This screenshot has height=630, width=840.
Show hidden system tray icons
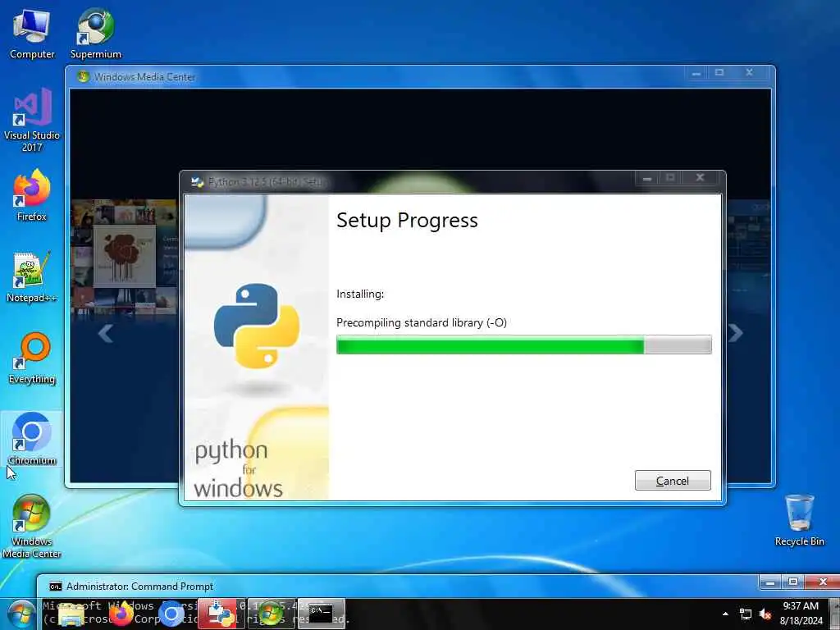(725, 614)
